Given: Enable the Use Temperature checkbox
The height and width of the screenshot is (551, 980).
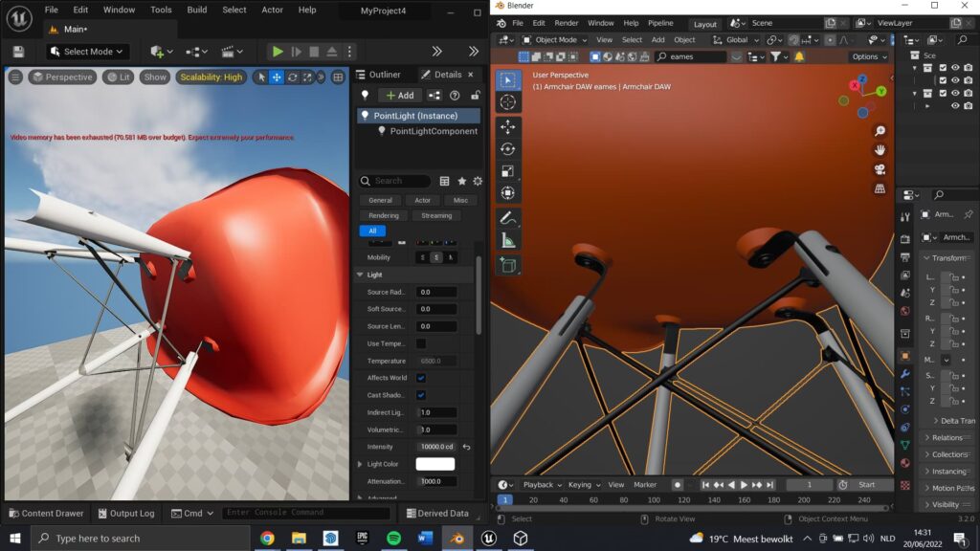Looking at the screenshot, I should click(421, 343).
